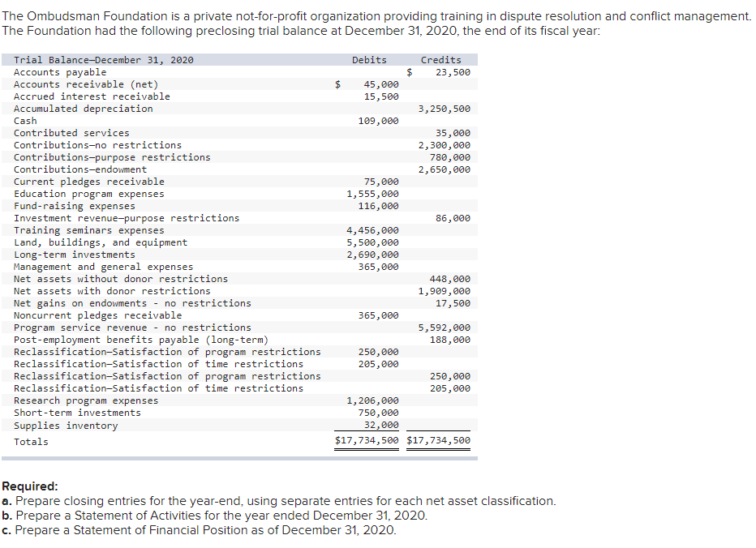Select 'Program service revenue - no restrictions' label
The width and height of the screenshot is (756, 548).
click(132, 328)
